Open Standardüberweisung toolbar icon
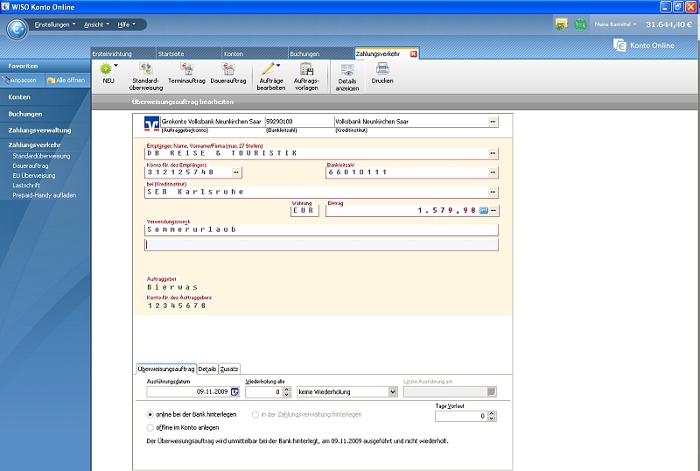This screenshot has height=471, width=700. [146, 69]
